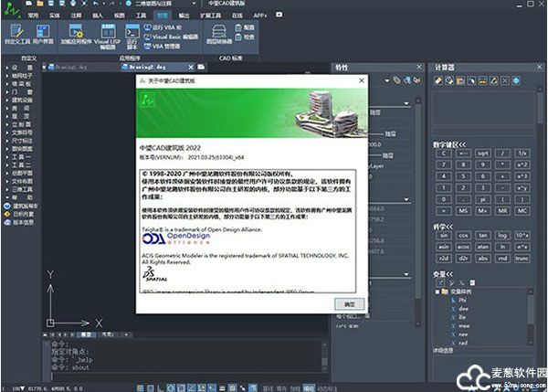
Task: Open the layer translator tool in CAD 标准
Action: coord(219,34)
